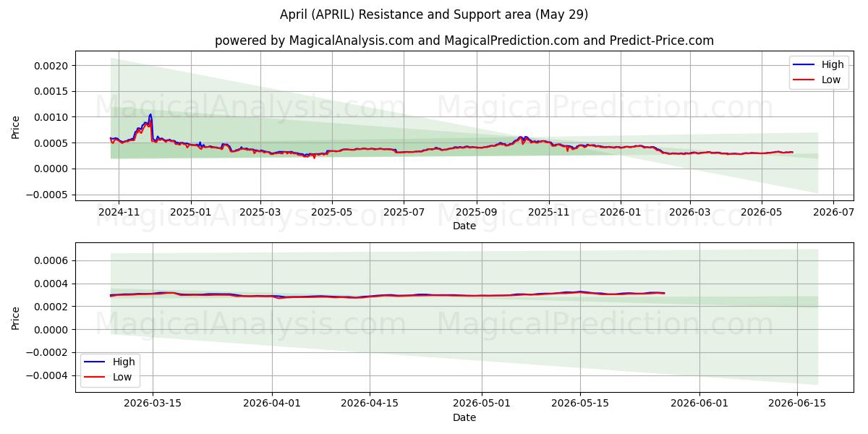Click the top chart x-axis label 2025-01
This screenshot has height=434, width=868.
tap(191, 213)
